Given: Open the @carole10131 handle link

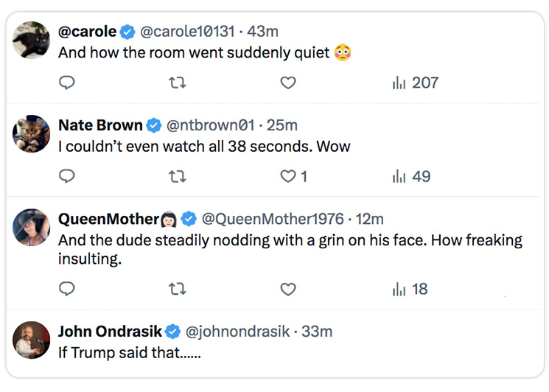Looking at the screenshot, I should pyautogui.click(x=187, y=32).
